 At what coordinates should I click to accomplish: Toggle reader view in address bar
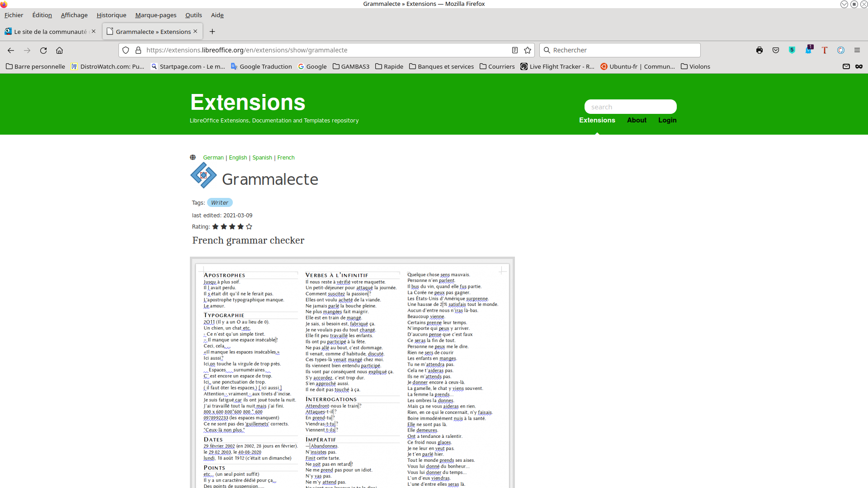pos(514,50)
